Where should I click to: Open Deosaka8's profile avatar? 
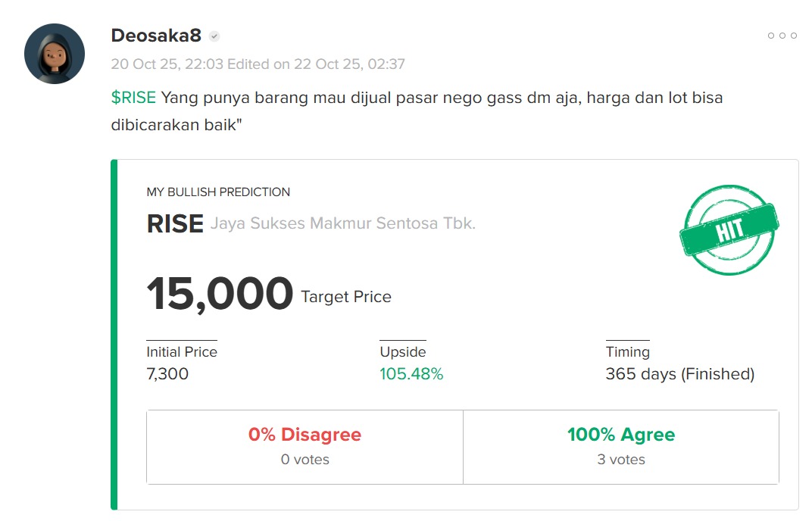[54, 54]
